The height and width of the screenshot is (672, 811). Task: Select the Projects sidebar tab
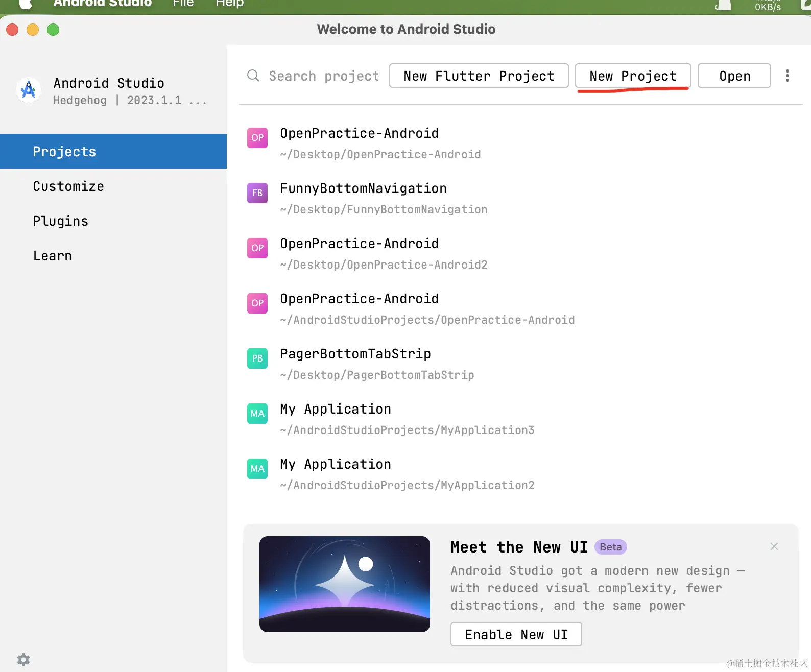pyautogui.click(x=113, y=151)
